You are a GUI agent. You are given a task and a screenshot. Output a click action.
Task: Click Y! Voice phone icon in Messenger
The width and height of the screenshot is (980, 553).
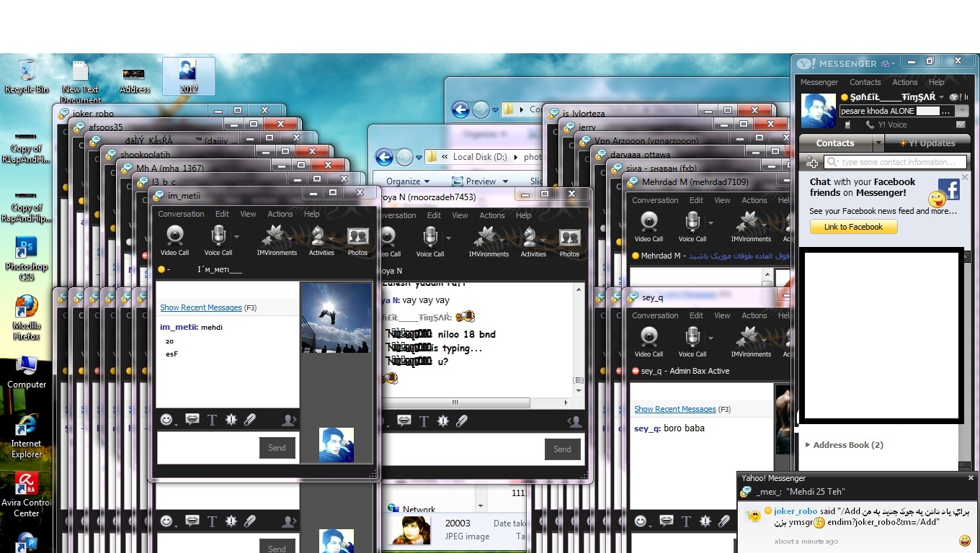tap(870, 125)
